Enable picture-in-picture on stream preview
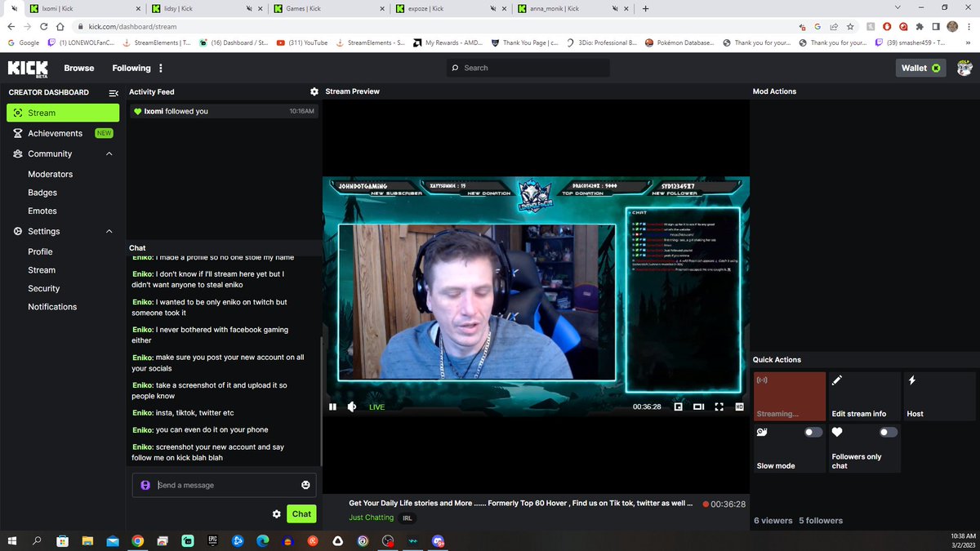This screenshot has height=551, width=980. 678,407
